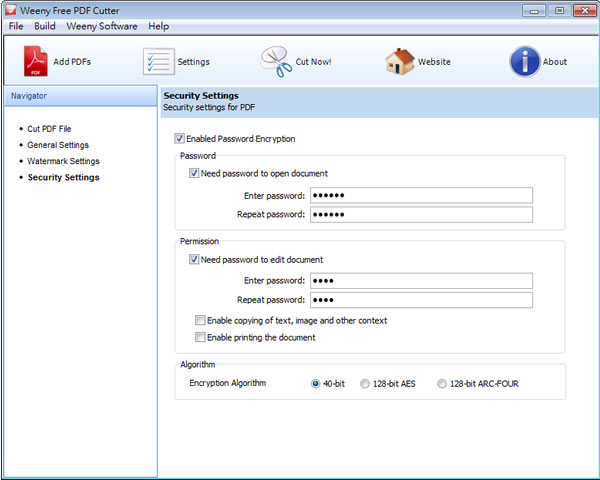Click the Add PDFs label in toolbar
Viewport: 600px width, 480px height.
(x=72, y=62)
